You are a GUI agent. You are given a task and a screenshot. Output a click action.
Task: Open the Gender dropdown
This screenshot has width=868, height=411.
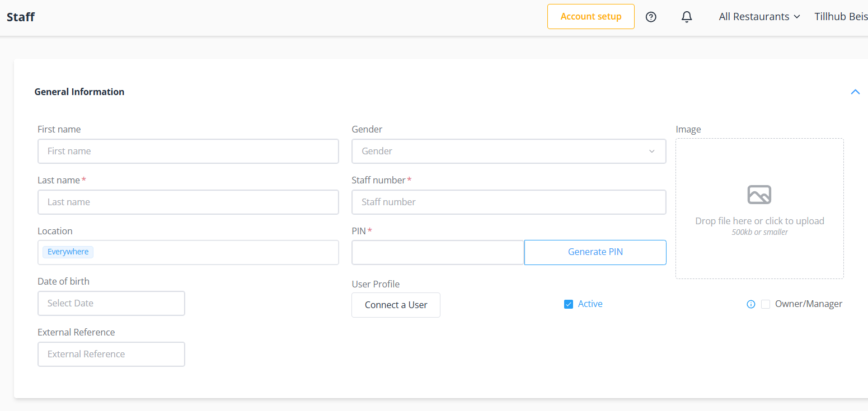pyautogui.click(x=508, y=151)
